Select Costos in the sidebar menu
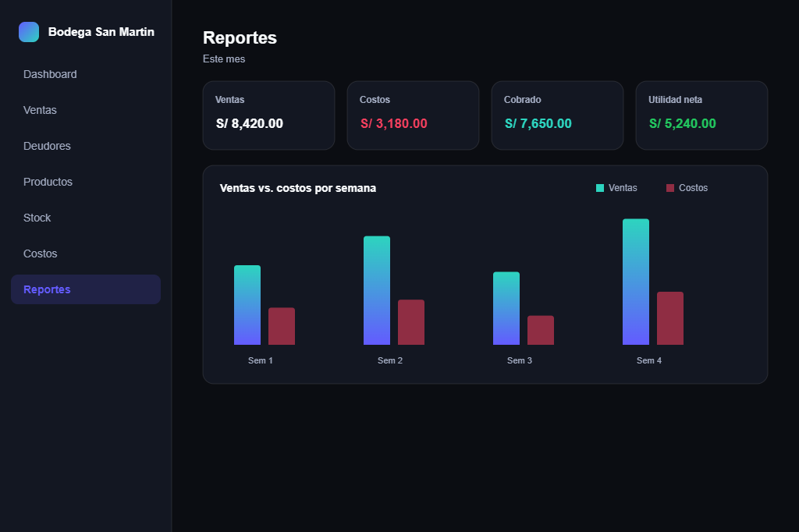This screenshot has width=799, height=532. pos(86,254)
